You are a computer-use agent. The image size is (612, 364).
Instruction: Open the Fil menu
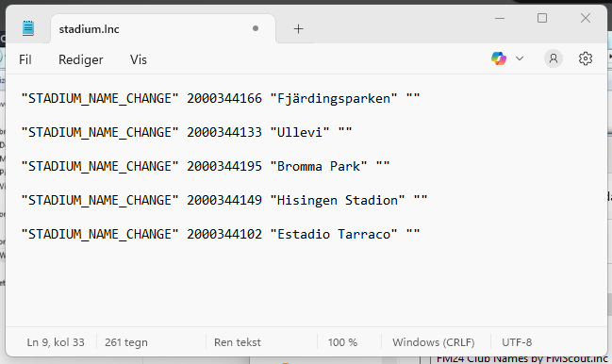pos(25,59)
